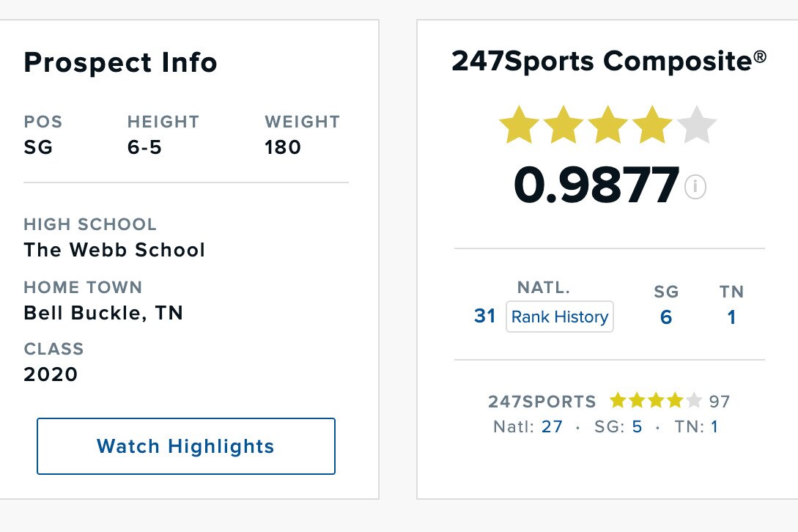Click the 247Sports Composite heading
The width and height of the screenshot is (798, 532).
(x=609, y=61)
